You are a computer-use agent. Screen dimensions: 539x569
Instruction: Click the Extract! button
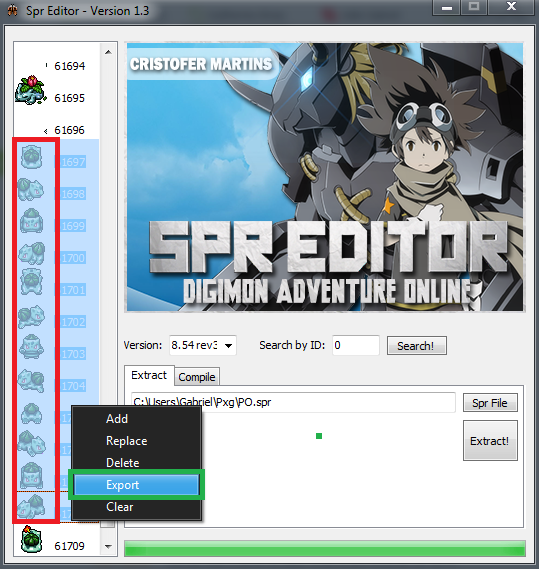(x=490, y=441)
